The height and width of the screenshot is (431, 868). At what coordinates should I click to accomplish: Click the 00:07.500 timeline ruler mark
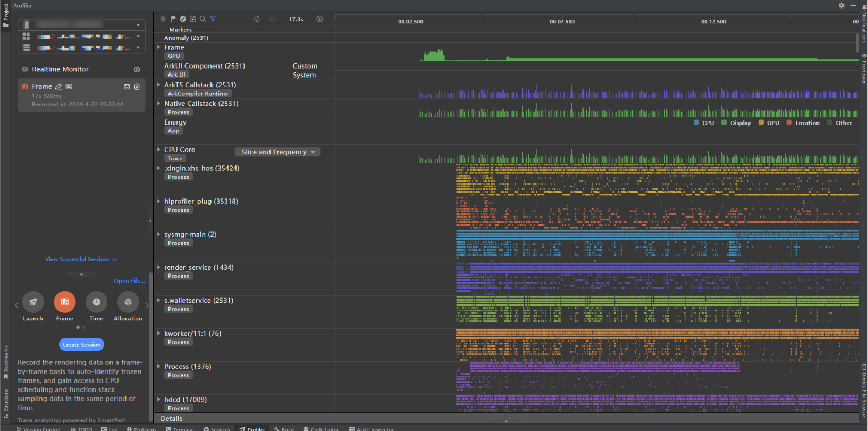point(562,22)
